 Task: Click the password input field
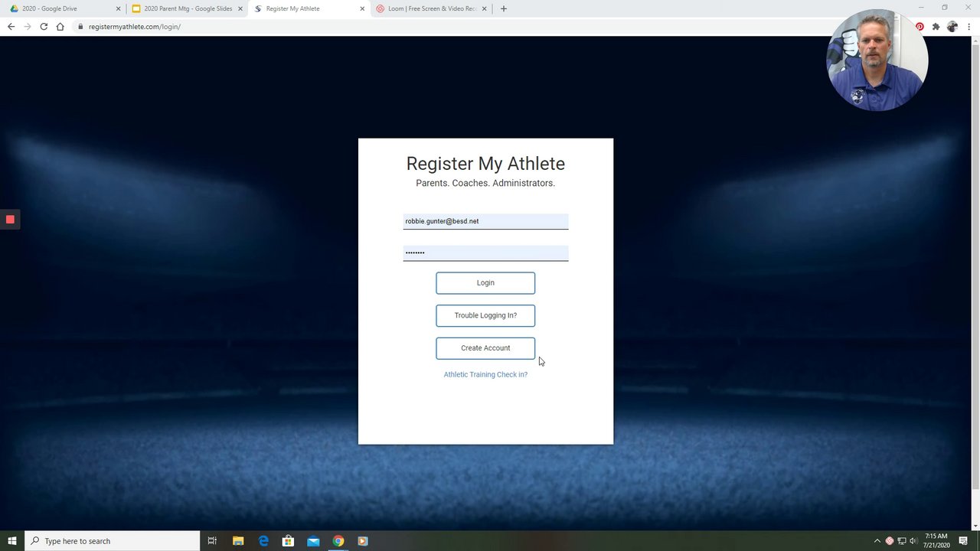[485, 253]
